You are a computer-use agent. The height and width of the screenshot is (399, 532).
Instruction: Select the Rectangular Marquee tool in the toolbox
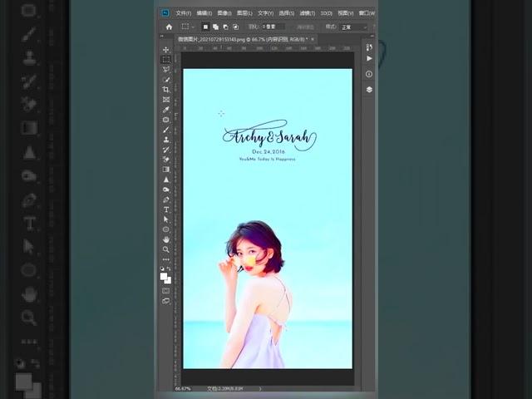tap(166, 60)
